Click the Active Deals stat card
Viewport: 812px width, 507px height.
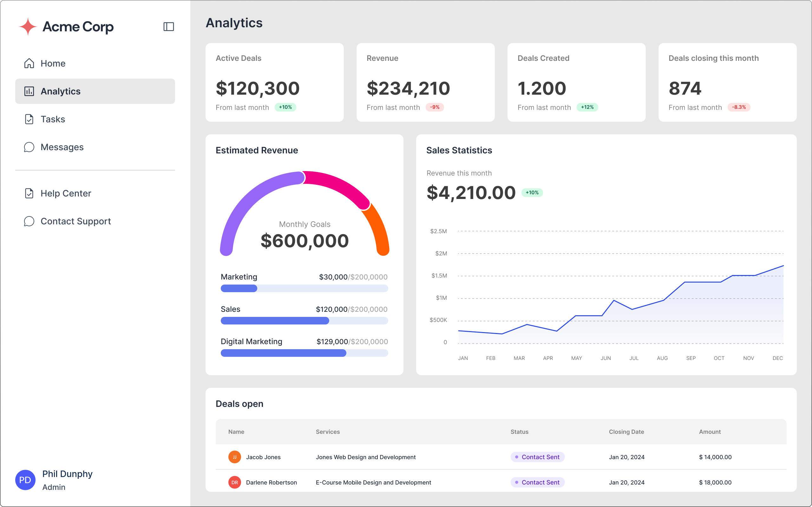click(274, 82)
